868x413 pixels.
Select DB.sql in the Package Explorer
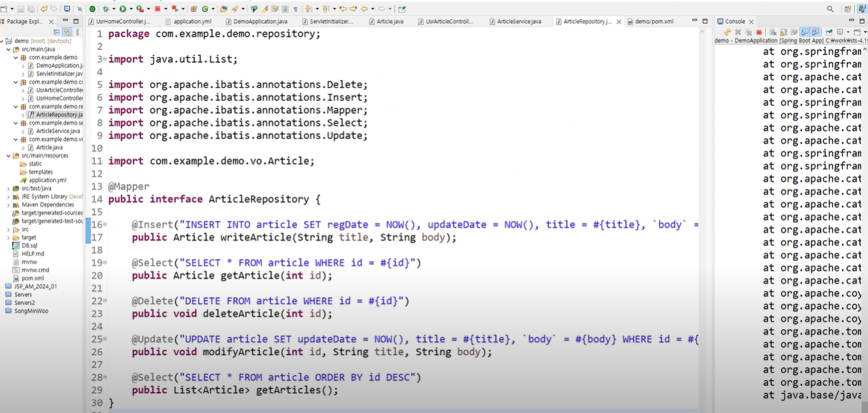pos(29,245)
